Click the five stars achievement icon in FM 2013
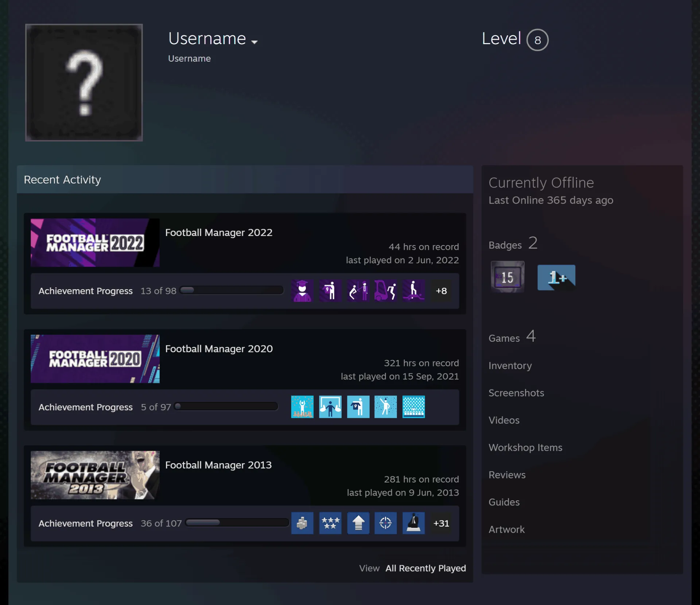Screen dimensions: 700x605 point(330,523)
